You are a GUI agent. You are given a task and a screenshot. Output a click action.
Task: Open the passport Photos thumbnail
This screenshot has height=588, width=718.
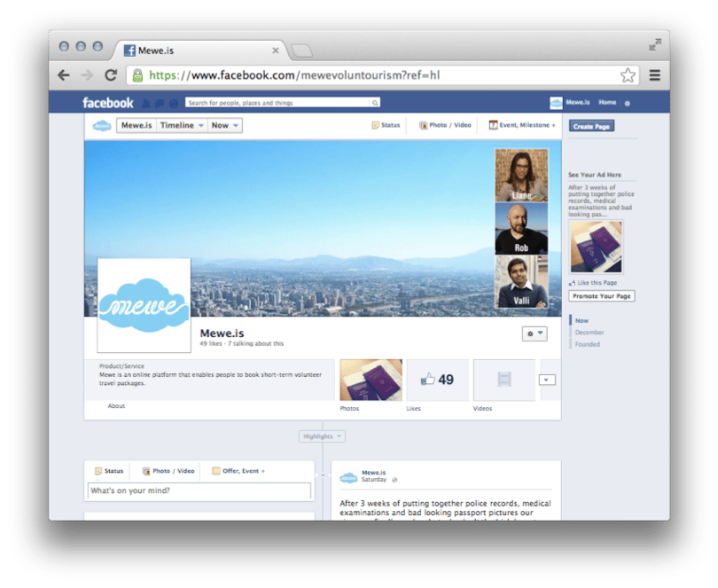tap(371, 380)
